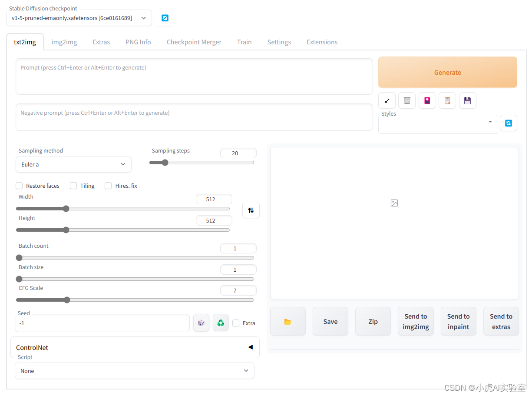Image resolution: width=532 pixels, height=396 pixels.
Task: Refresh the Styles list
Action: (x=509, y=123)
